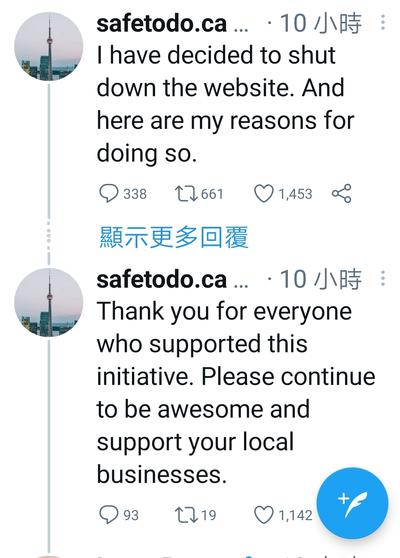Image resolution: width=400 pixels, height=558 pixels.
Task: Open the second tweet's 10 小時 timestamp
Action: [321, 279]
